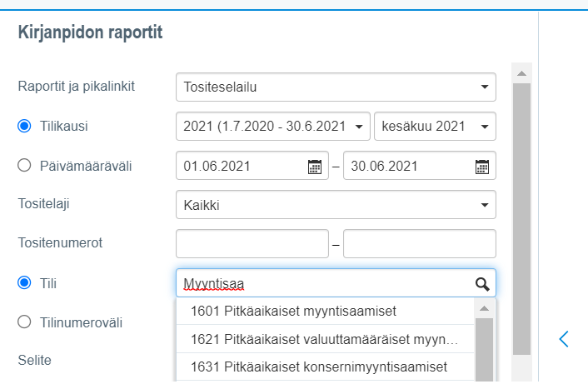Click the account suggestion list scrollbar thumb
588x389 pixels.
(484, 350)
